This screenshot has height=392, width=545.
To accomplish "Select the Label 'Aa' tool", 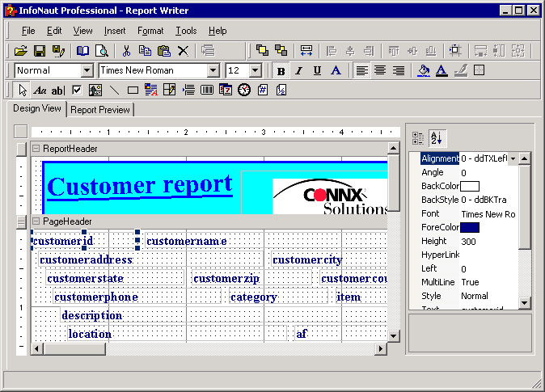I will 40,91.
